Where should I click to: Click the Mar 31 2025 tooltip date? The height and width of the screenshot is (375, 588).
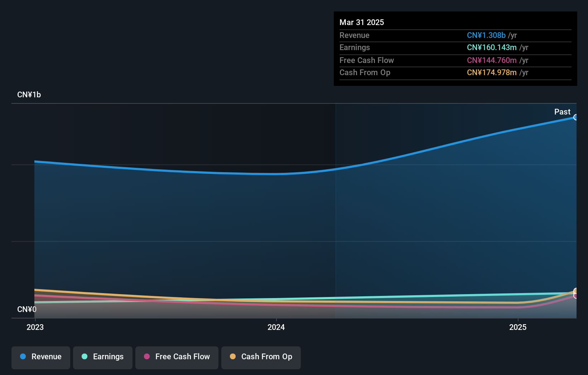click(x=362, y=22)
